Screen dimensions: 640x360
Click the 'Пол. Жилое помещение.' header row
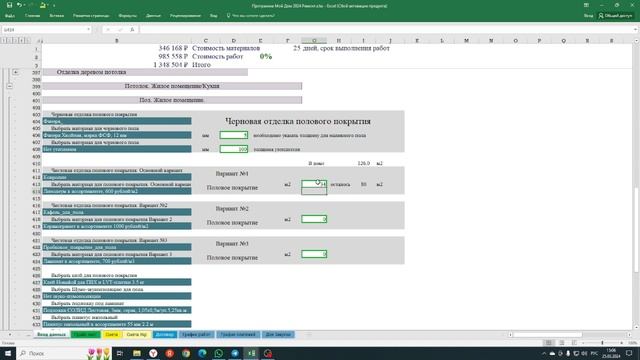(172, 100)
